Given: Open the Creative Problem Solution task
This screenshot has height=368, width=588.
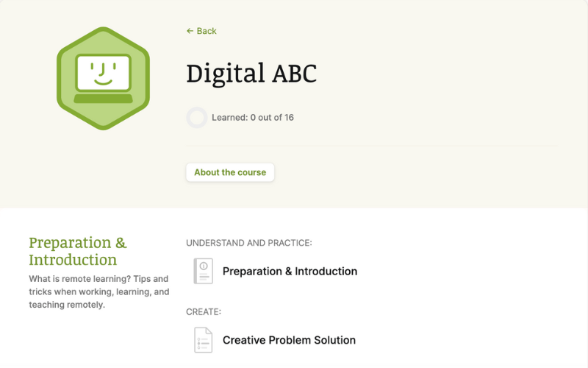Looking at the screenshot, I should click(289, 340).
